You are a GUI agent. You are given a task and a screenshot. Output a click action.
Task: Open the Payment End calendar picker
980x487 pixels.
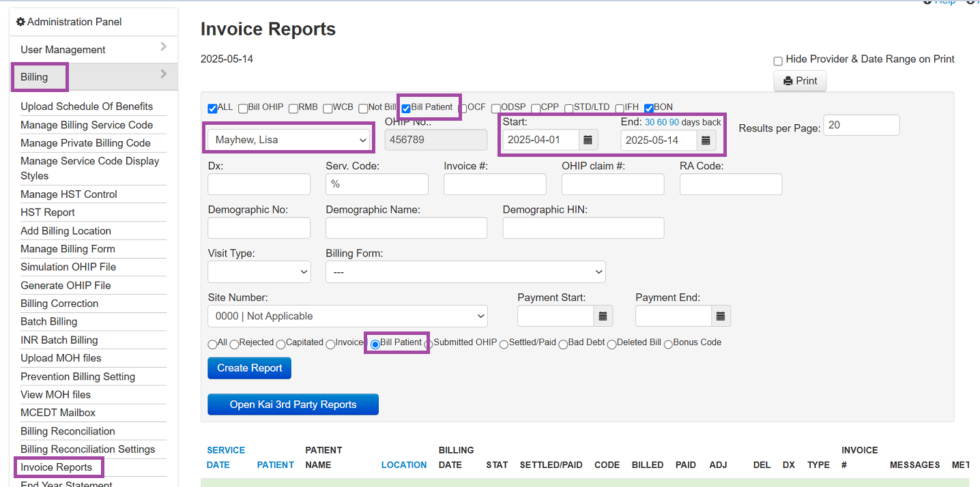720,316
